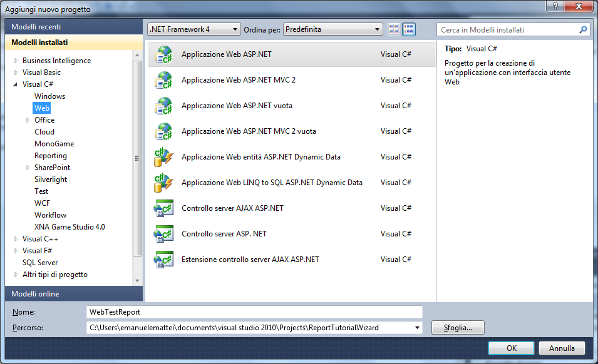Select "Applicazione Web entità ASP.NET Dynamic Data" name
598x364 pixels.
pyautogui.click(x=261, y=157)
